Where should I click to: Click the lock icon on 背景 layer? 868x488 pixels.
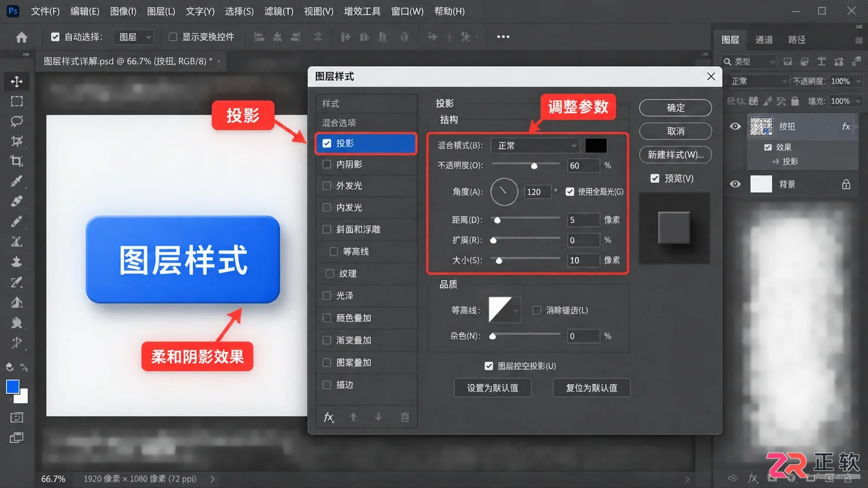pyautogui.click(x=846, y=184)
